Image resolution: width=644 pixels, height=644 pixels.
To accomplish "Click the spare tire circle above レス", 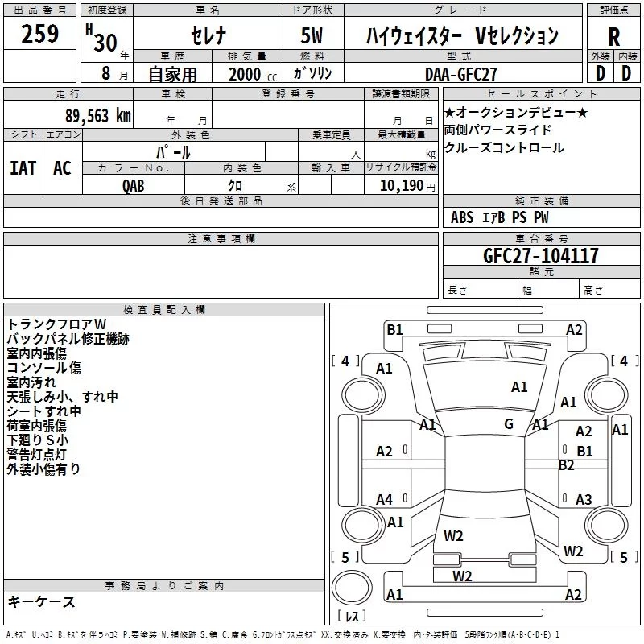I will pos(352,587).
